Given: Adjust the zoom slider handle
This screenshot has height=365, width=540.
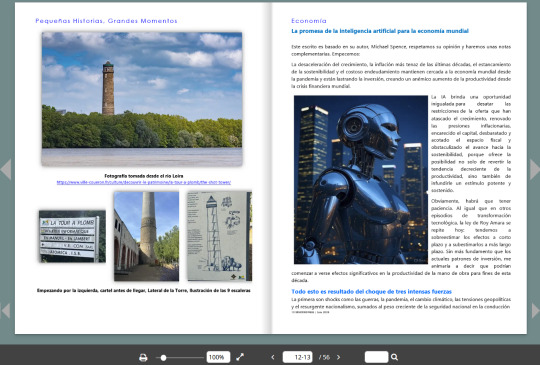Looking at the screenshot, I should click(164, 358).
